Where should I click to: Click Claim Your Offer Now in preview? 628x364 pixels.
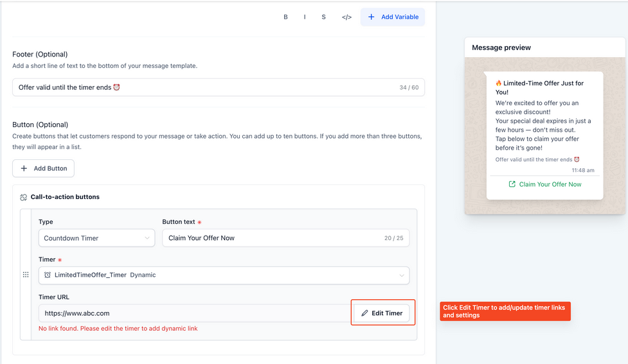point(550,184)
